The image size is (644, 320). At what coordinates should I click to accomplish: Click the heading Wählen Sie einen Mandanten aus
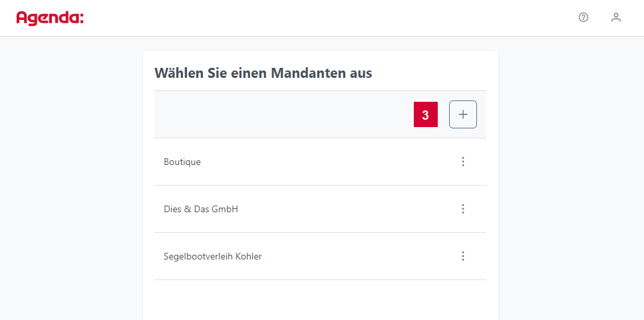coord(263,73)
